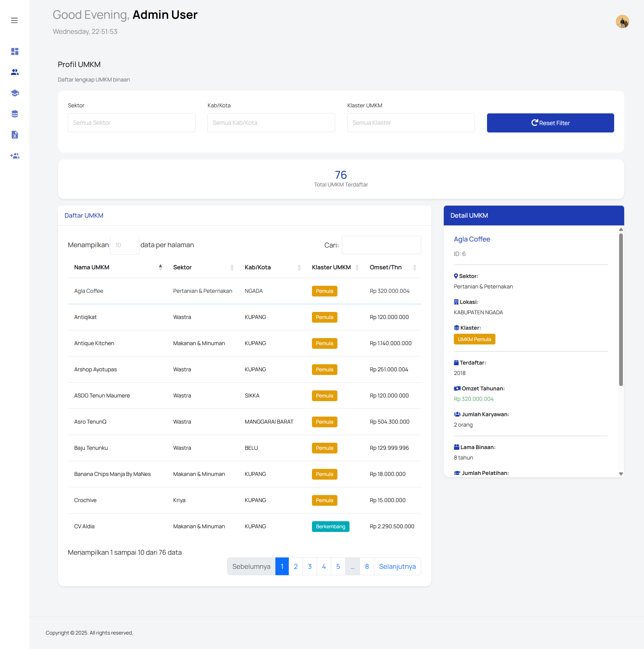Expand the Semua Klaster dropdown
The height and width of the screenshot is (649, 644).
pyautogui.click(x=411, y=123)
